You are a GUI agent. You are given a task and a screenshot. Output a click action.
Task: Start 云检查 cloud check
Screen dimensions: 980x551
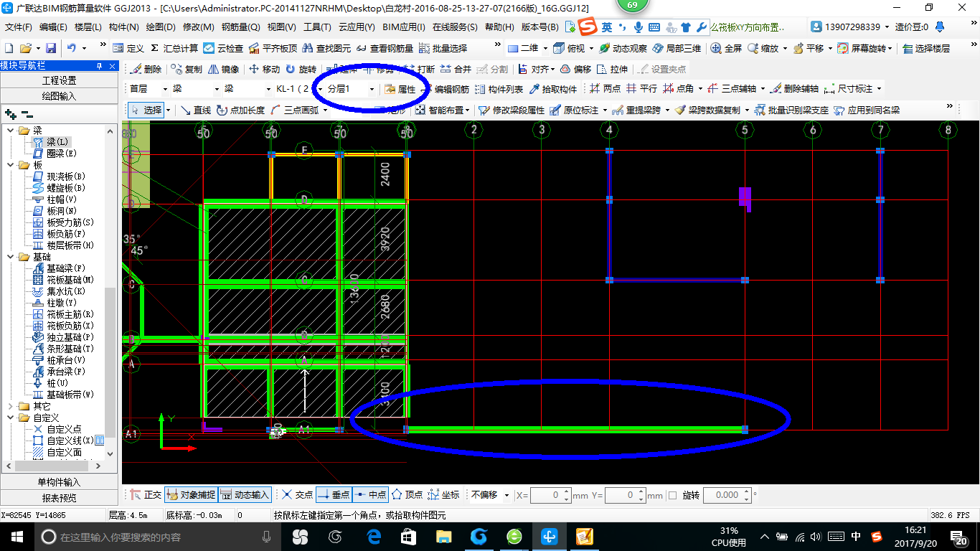[x=223, y=48]
